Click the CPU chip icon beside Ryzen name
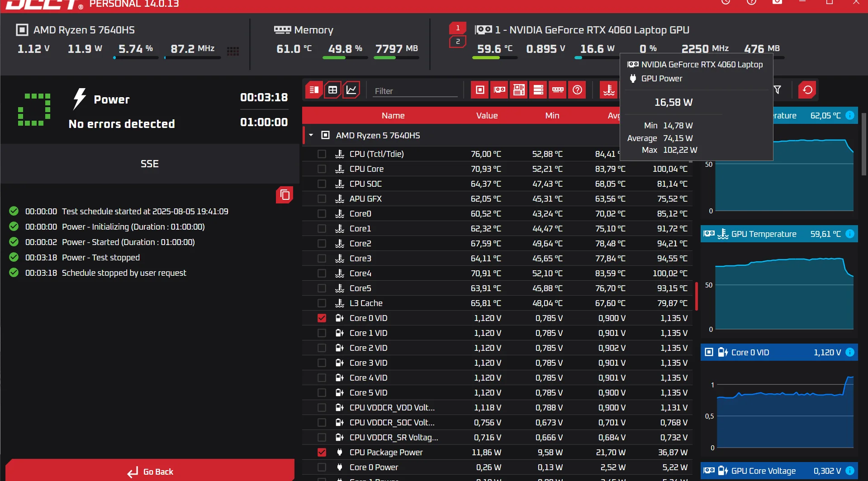The width and height of the screenshot is (868, 481). (22, 30)
